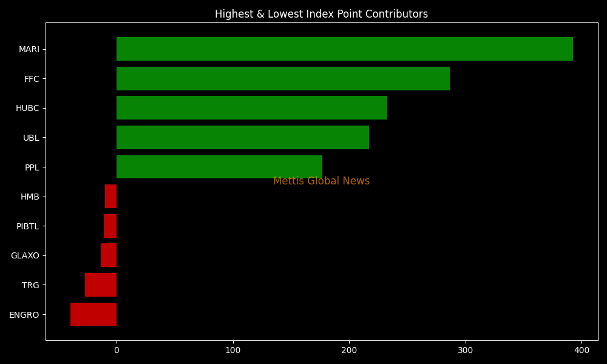Select the green MARI bar
This screenshot has height=364, width=607.
click(345, 49)
